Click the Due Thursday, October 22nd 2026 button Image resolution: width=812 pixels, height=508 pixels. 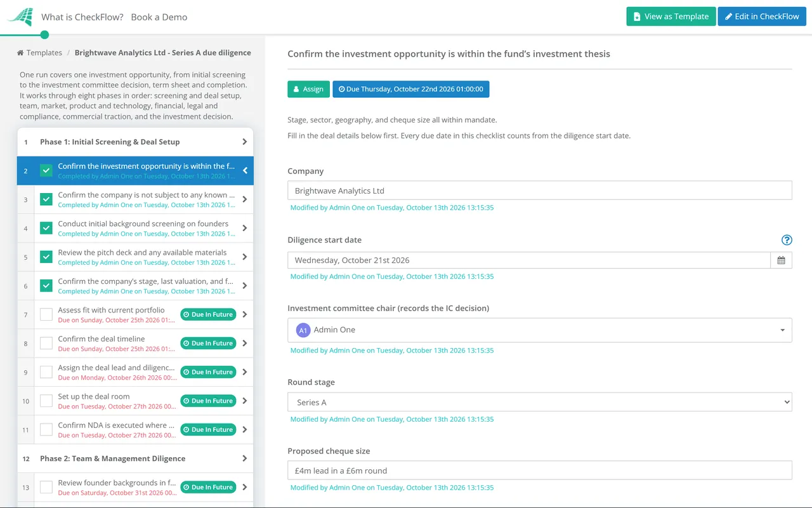pos(411,89)
